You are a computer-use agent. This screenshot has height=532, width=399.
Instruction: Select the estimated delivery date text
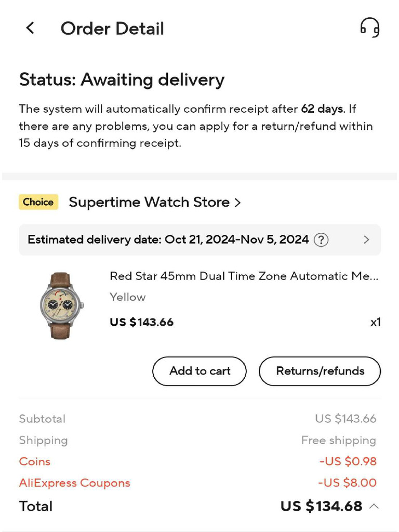[x=168, y=240]
